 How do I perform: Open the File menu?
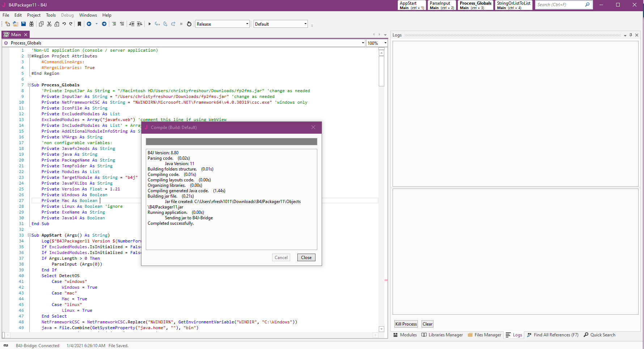pyautogui.click(x=6, y=15)
